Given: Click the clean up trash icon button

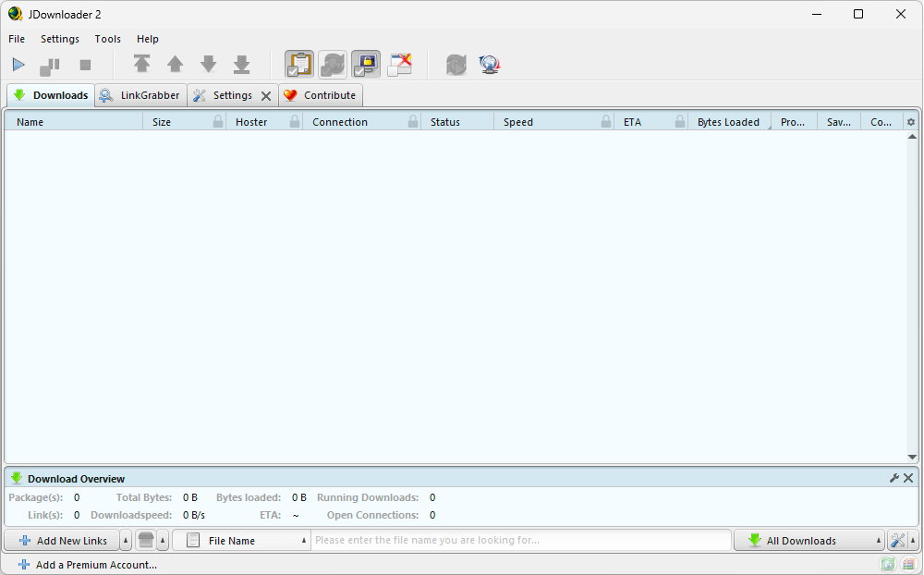Looking at the screenshot, I should pos(146,540).
